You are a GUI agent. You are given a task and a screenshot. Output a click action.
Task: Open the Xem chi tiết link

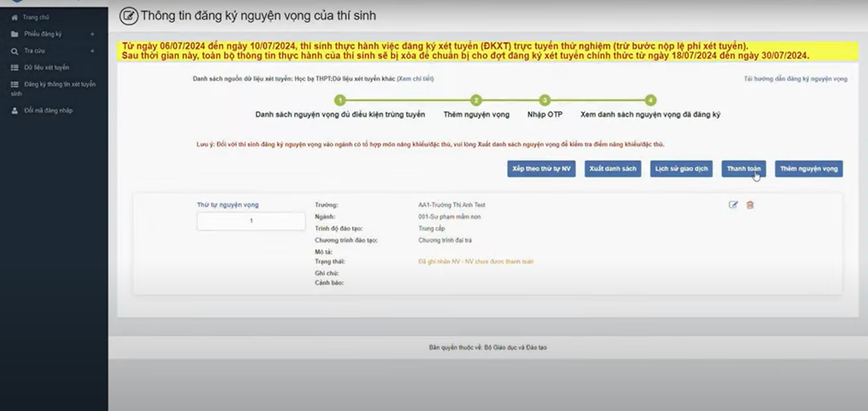coord(415,79)
